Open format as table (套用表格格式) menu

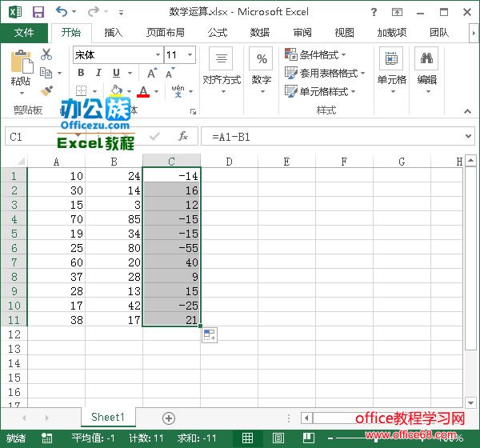tap(325, 73)
